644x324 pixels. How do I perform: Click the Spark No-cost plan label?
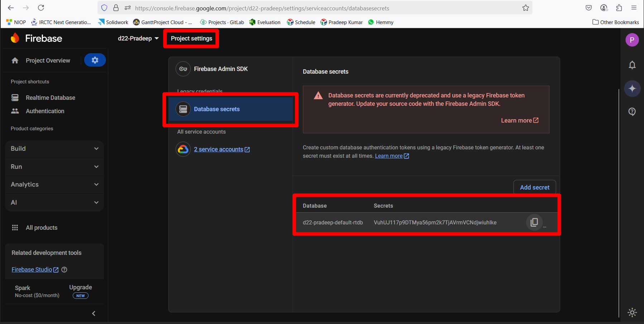coord(37,291)
